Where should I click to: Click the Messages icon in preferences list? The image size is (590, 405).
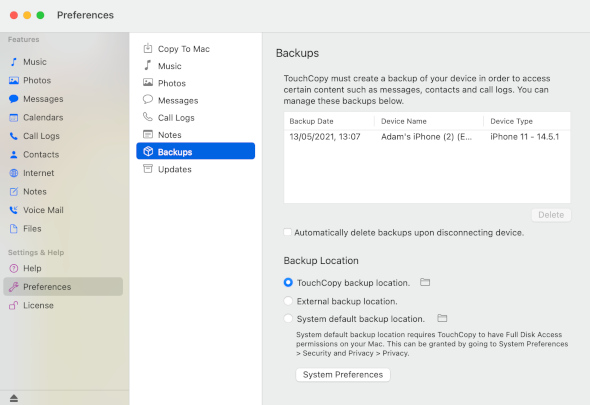coord(148,100)
